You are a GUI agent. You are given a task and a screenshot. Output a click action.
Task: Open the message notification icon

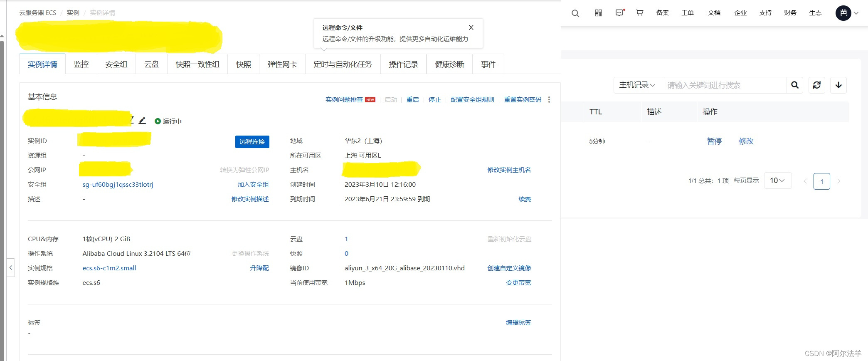pos(620,13)
